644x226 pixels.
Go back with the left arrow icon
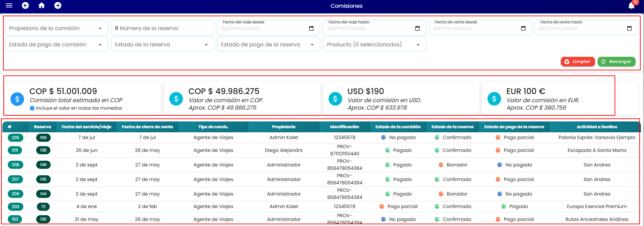(x=25, y=5)
